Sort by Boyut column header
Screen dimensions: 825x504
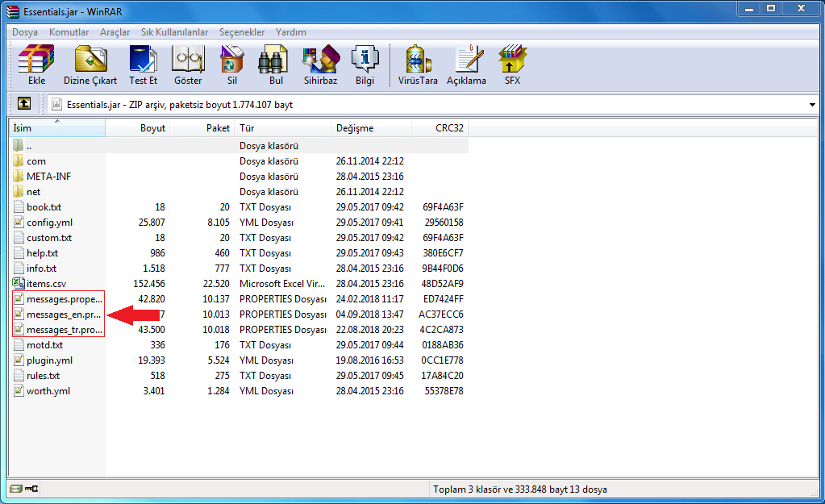coord(137,128)
